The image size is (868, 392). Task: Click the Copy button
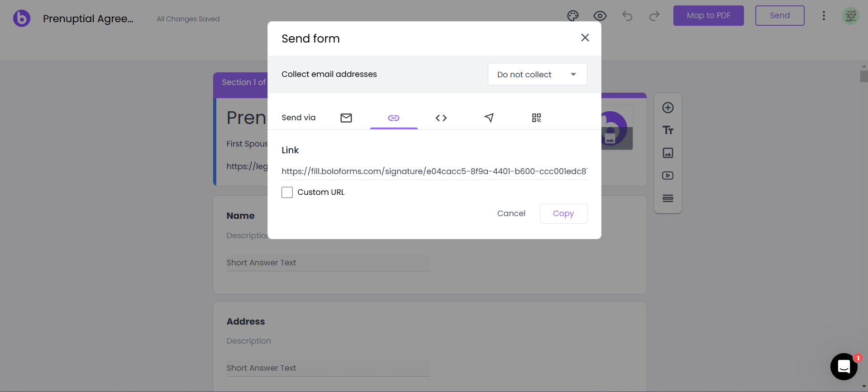point(563,213)
